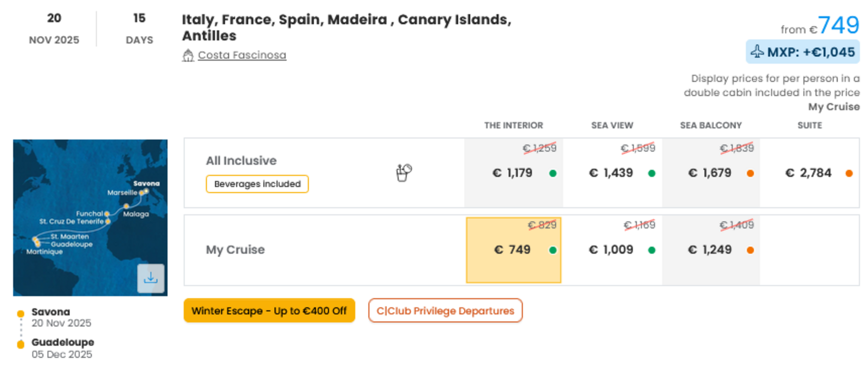Click orange availability dot beside €2,784 suite

[x=849, y=173]
